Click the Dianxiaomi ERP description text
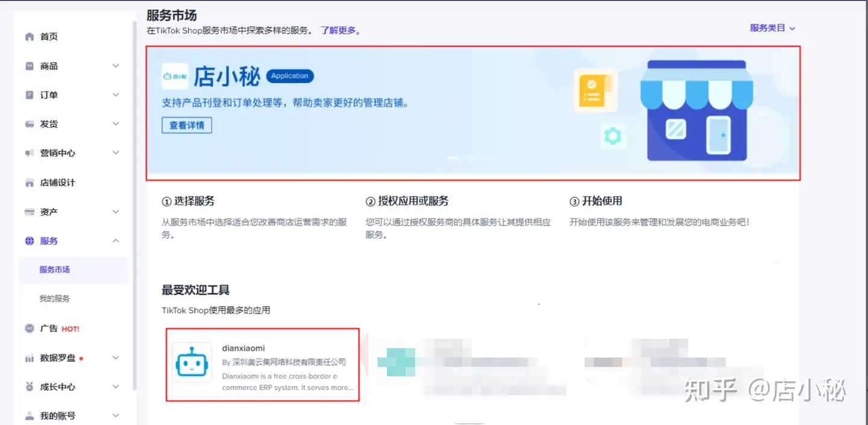 coord(288,382)
